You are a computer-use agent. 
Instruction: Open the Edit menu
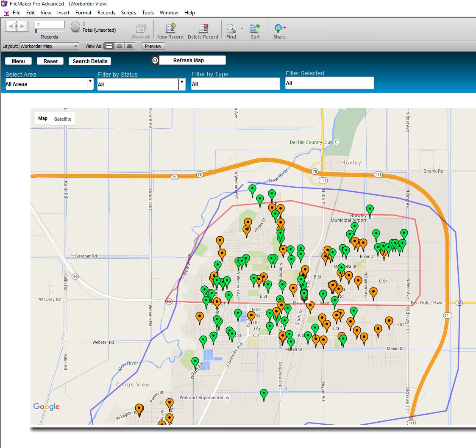click(31, 13)
